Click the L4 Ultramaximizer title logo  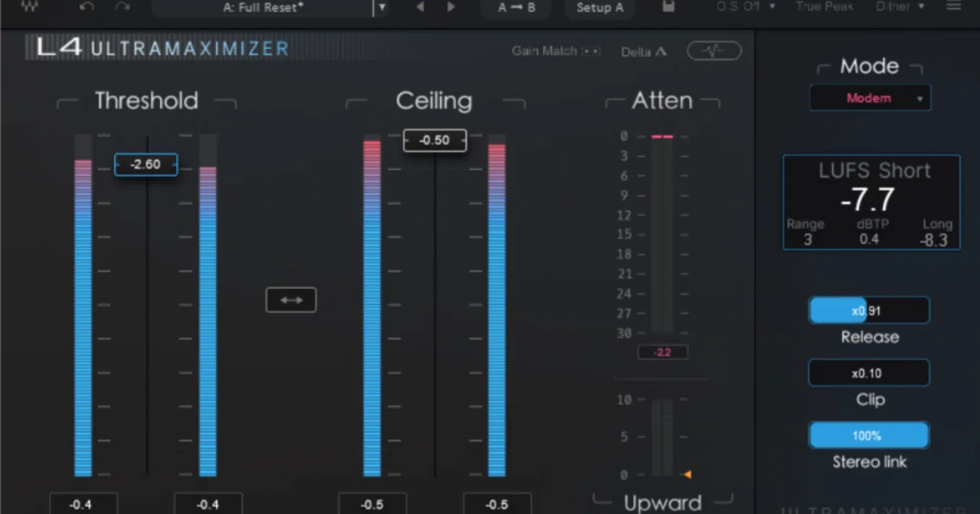click(163, 48)
